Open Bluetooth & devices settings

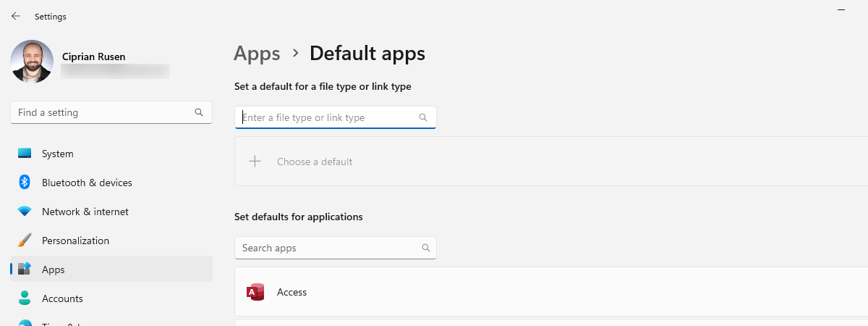(111, 183)
